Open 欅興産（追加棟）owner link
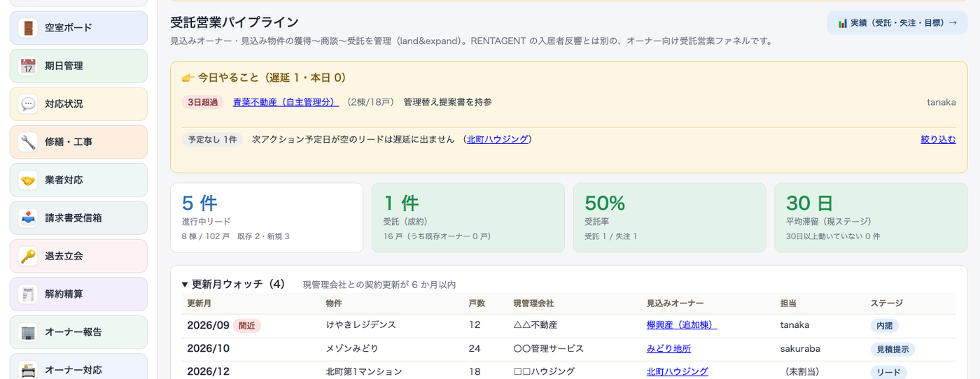 click(682, 325)
